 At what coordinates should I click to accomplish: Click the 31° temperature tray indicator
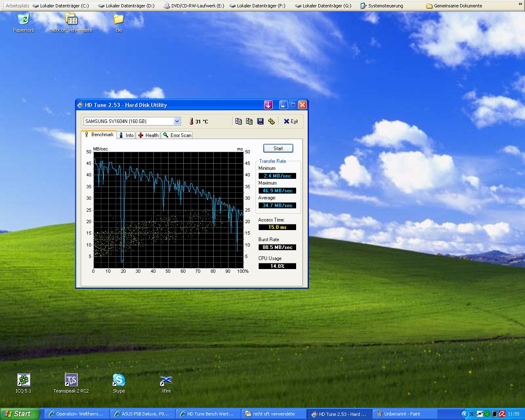(x=472, y=414)
